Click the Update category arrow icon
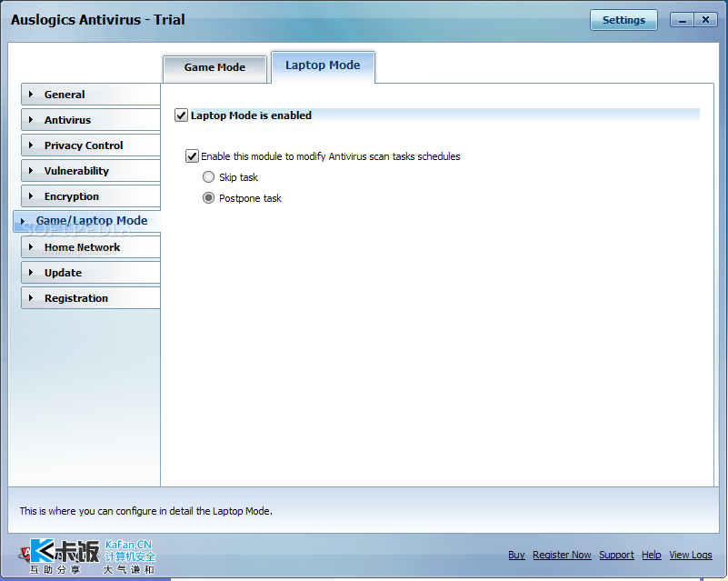Viewport: 728px width, 581px height. [31, 273]
